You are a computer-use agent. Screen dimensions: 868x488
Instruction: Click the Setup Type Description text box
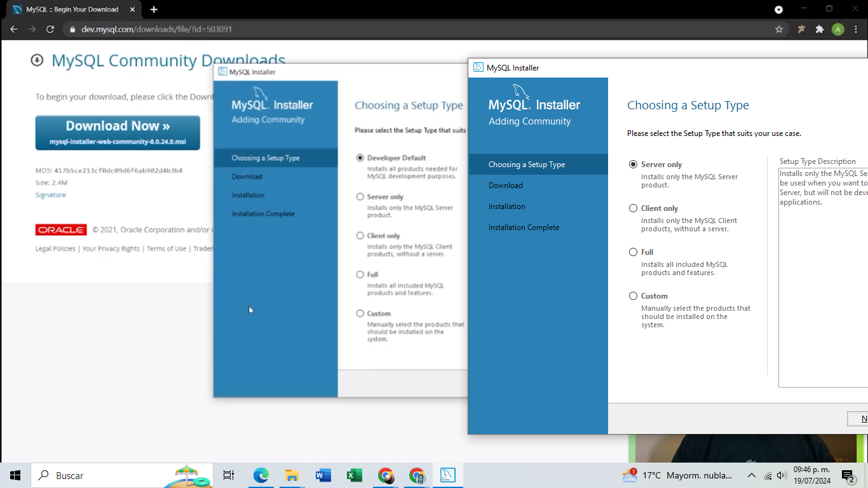824,278
